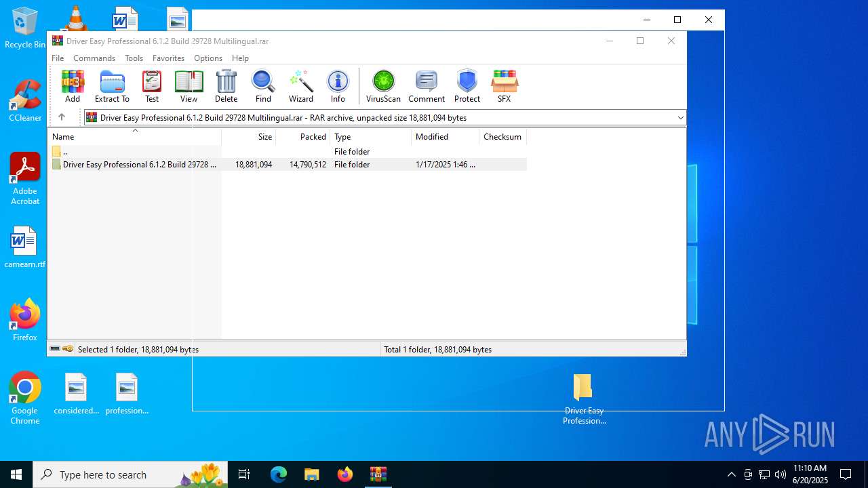Select Driver Easy Professional folder row
This screenshot has height=488, width=868.
(x=288, y=165)
